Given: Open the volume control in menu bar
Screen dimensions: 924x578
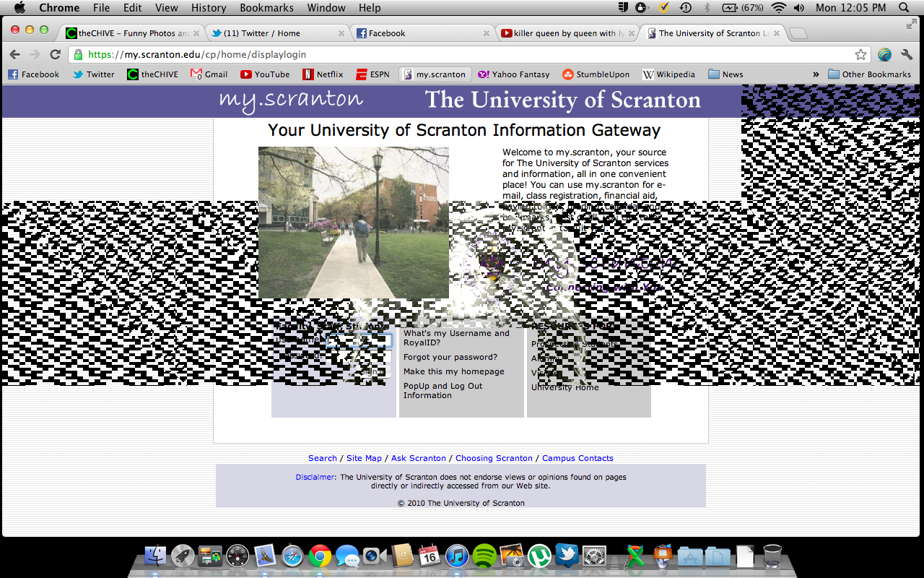Looking at the screenshot, I should coord(799,8).
